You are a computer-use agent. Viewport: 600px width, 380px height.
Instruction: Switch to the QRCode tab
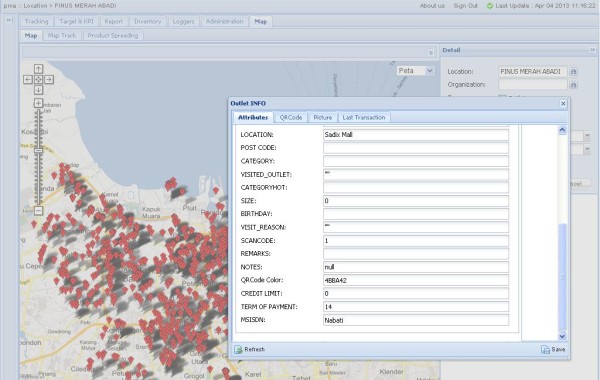pyautogui.click(x=291, y=117)
